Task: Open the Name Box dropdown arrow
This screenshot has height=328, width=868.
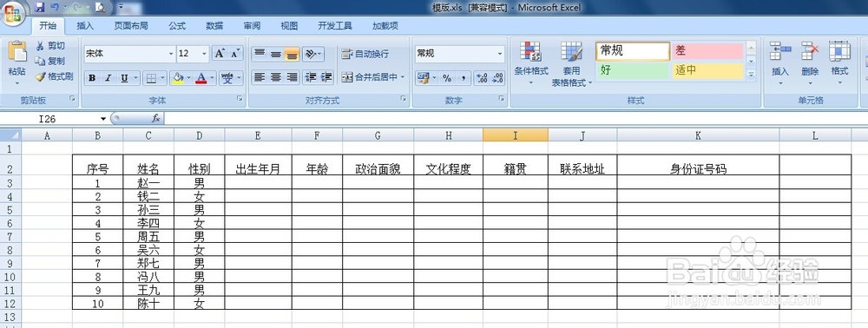Action: 103,119
